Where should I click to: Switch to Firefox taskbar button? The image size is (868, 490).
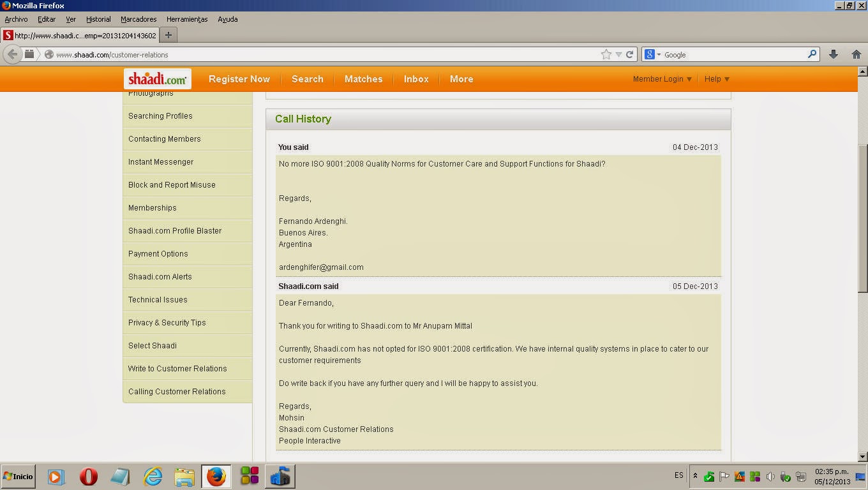(x=216, y=477)
